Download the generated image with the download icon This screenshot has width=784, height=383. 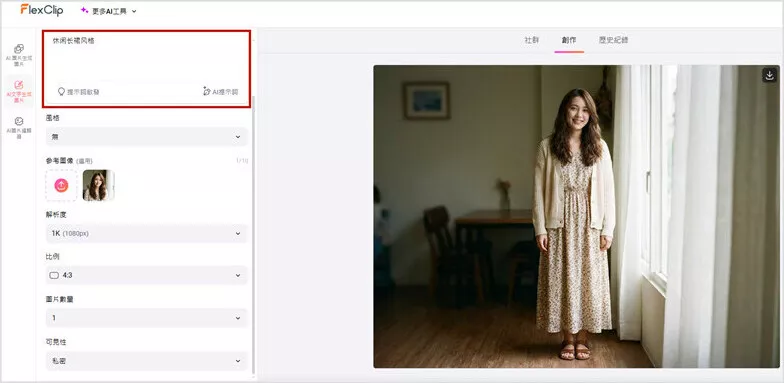coord(770,75)
